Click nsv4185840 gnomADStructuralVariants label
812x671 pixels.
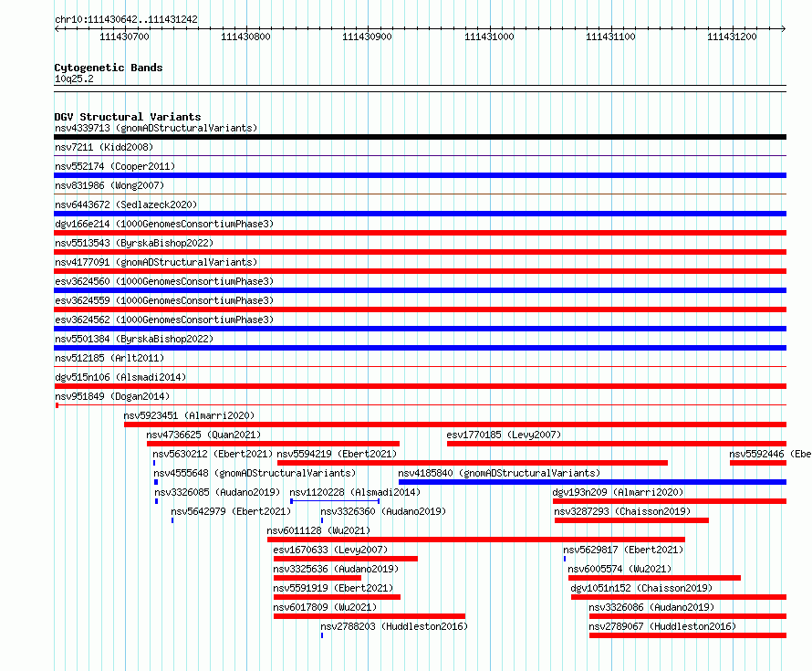click(499, 473)
